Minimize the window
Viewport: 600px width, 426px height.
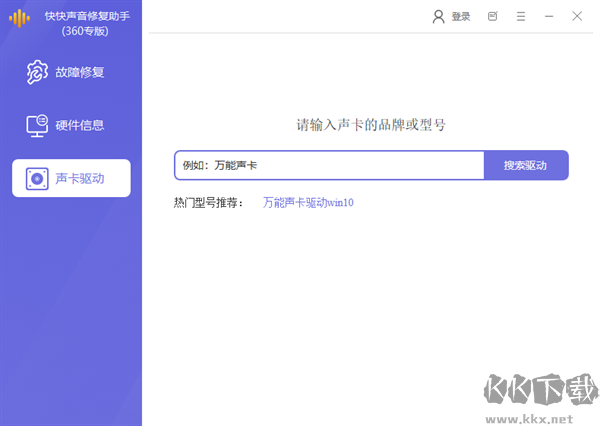549,16
